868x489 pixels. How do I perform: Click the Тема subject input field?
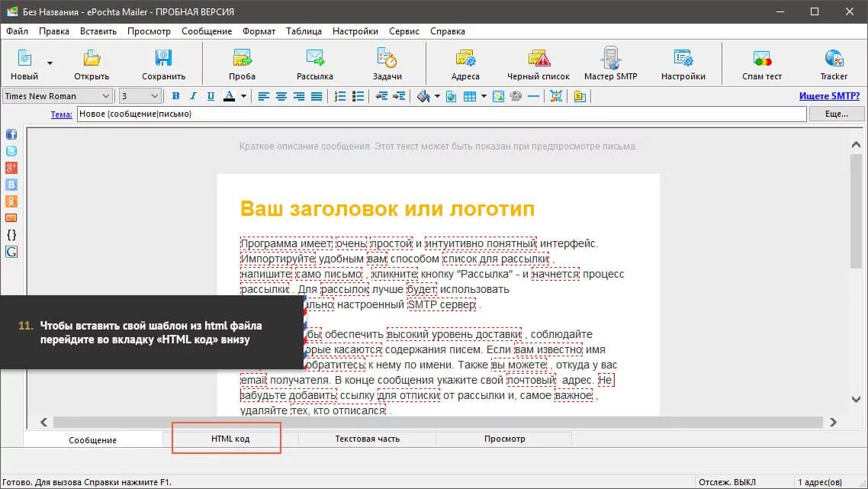point(441,114)
